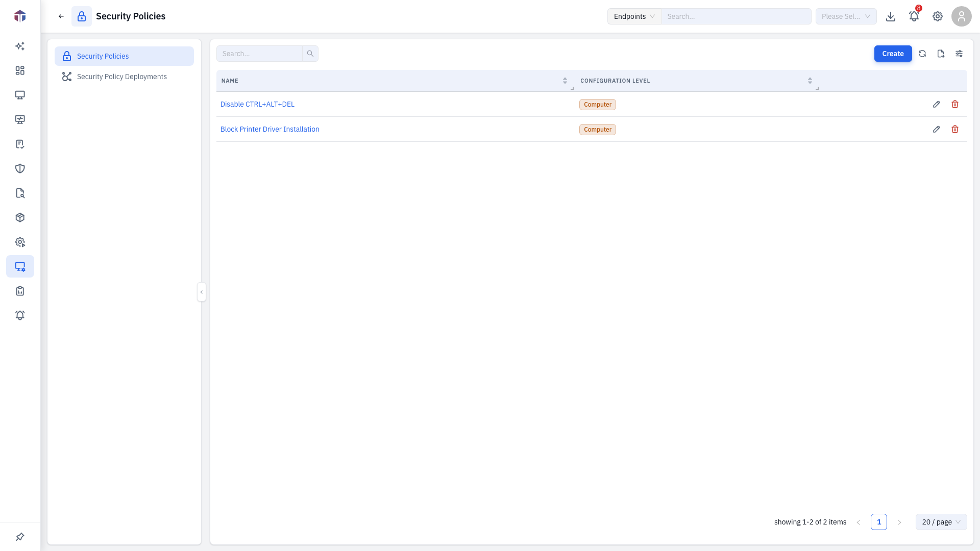Viewport: 980px width, 551px height.
Task: Open the Block Printer Driver Installation link
Action: [269, 129]
